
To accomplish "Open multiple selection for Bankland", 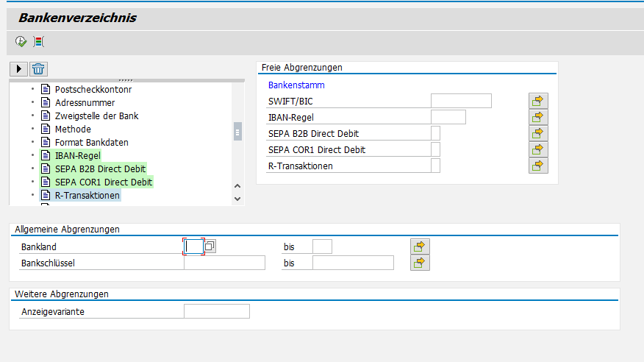I will coord(420,246).
